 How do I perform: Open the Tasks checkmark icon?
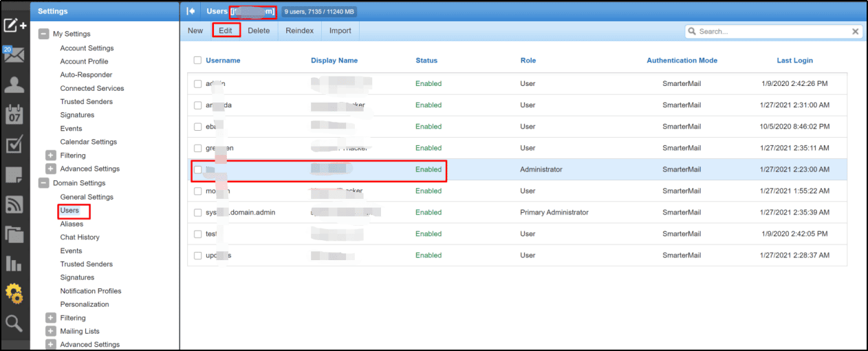(x=14, y=145)
